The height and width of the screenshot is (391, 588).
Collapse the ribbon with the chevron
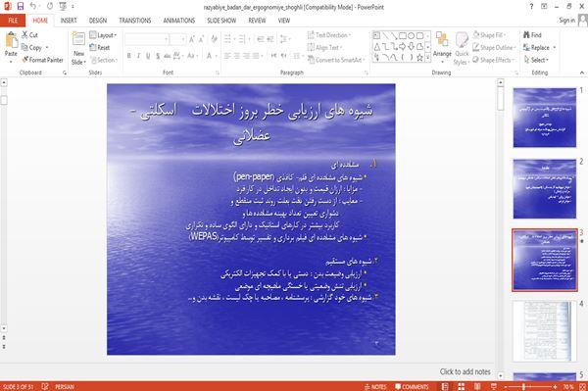point(581,73)
